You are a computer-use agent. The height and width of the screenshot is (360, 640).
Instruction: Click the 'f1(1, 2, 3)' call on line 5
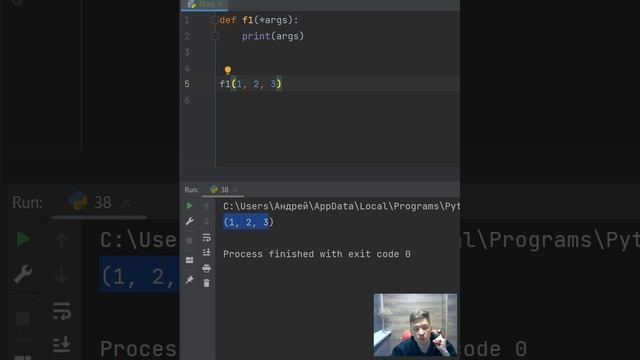click(250, 84)
